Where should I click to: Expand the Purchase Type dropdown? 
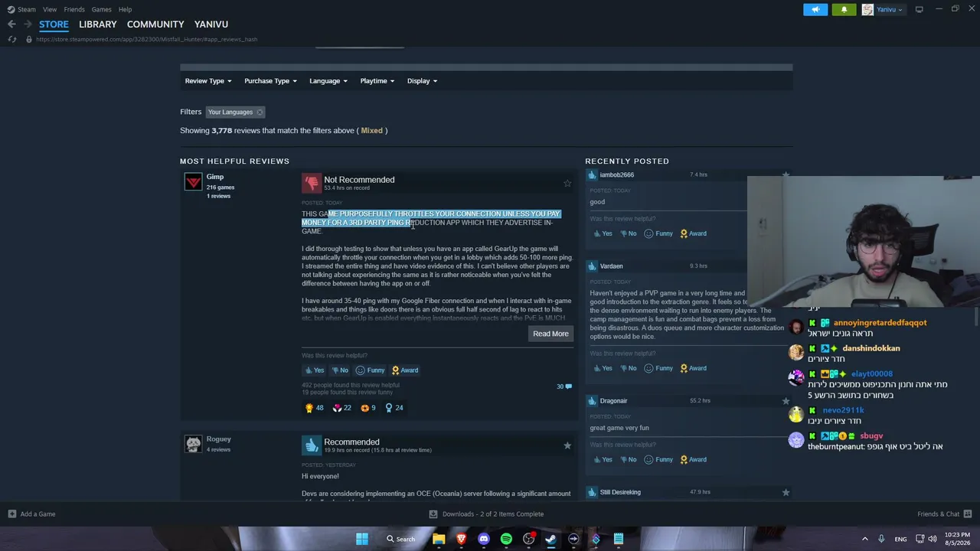click(270, 81)
